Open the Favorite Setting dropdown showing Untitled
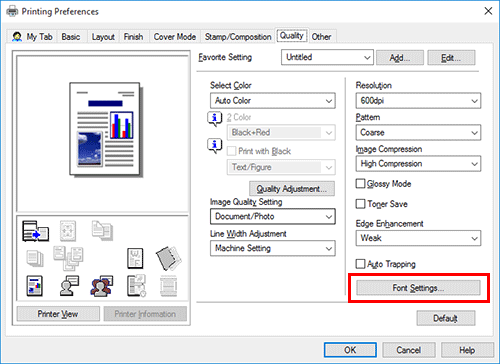The width and height of the screenshot is (500, 364). click(x=327, y=57)
